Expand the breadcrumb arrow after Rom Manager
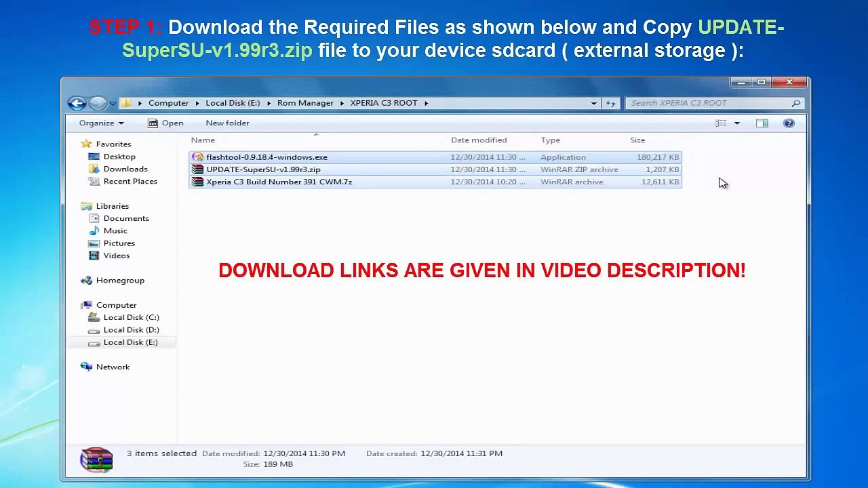Viewport: 868px width, 488px height. [x=342, y=103]
